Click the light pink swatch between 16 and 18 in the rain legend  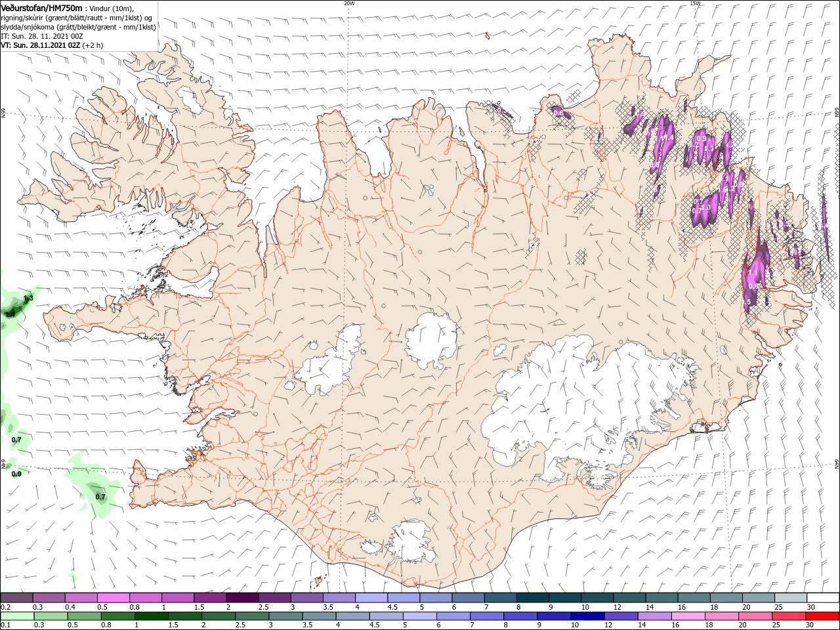(688, 616)
